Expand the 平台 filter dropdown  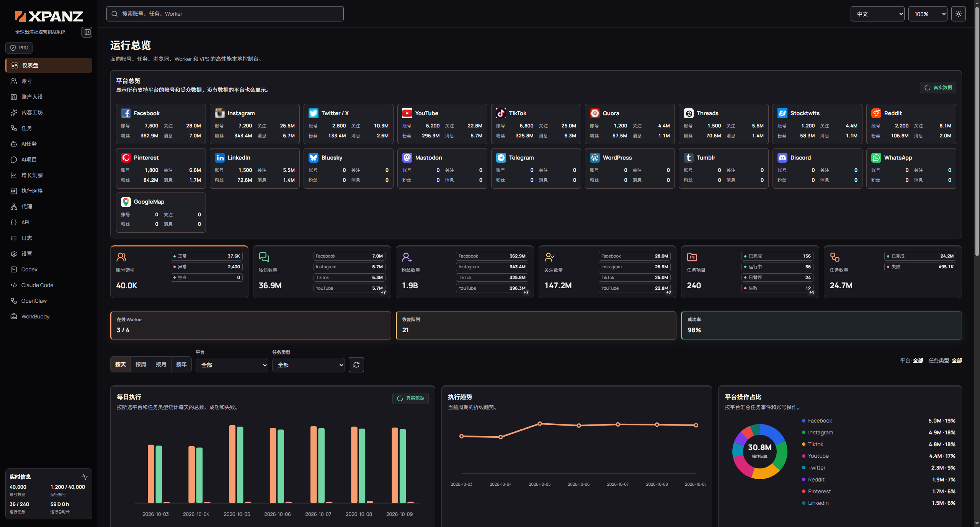pos(232,365)
